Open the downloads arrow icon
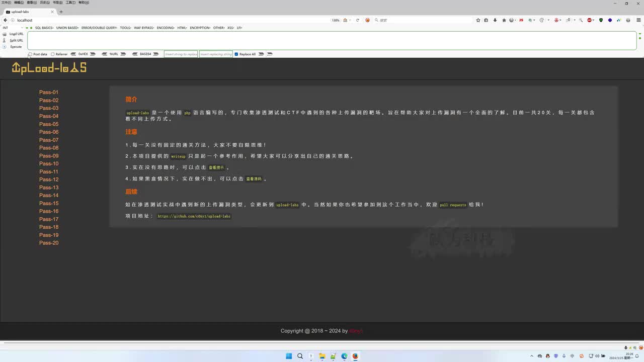 point(495,20)
